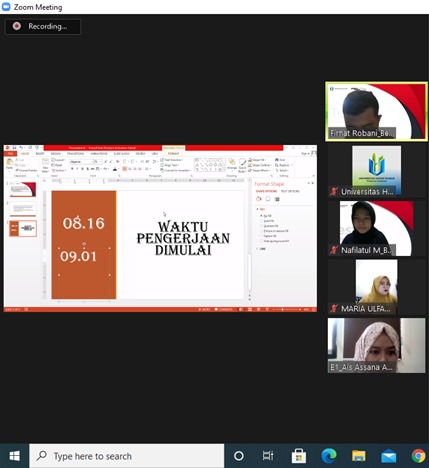Open the Size & Properties icon in Format Shape

(x=277, y=199)
